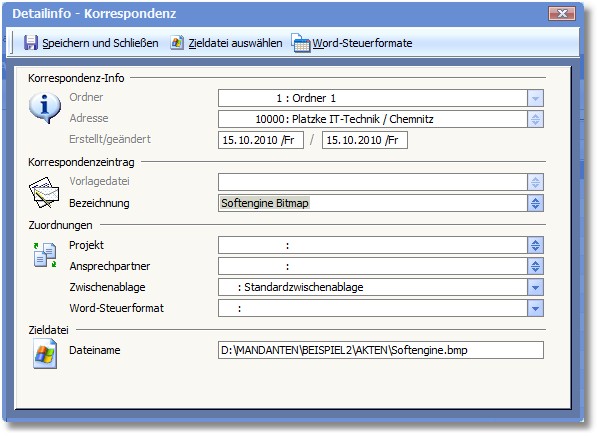Viewport: 598px width, 436px height.
Task: Click the Softengine Bitmap Bezeichnung text field
Action: 373,203
